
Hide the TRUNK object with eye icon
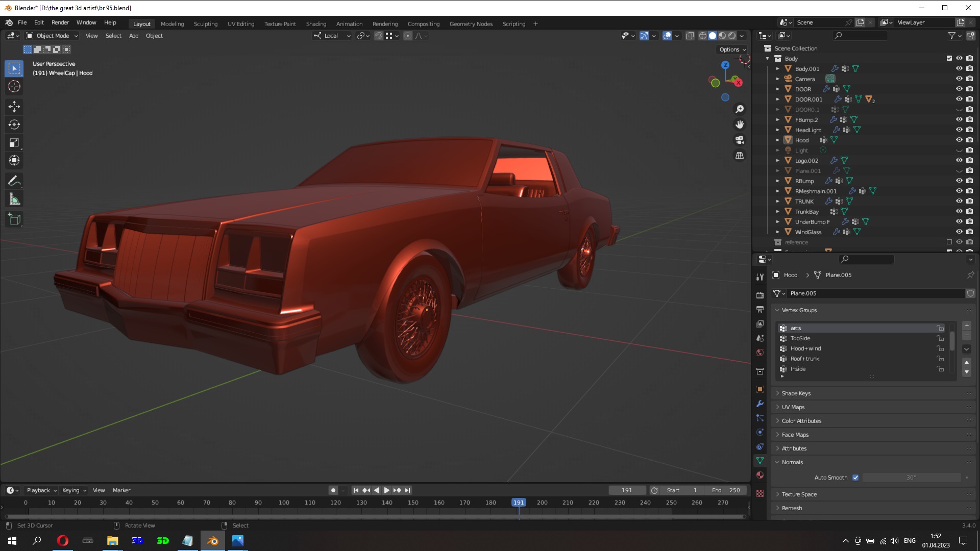pyautogui.click(x=959, y=201)
